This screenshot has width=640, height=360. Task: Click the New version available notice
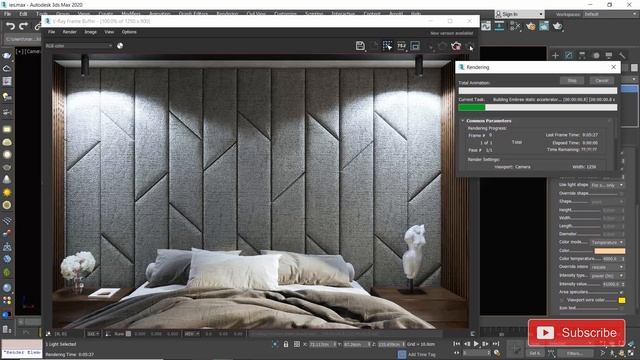point(451,33)
